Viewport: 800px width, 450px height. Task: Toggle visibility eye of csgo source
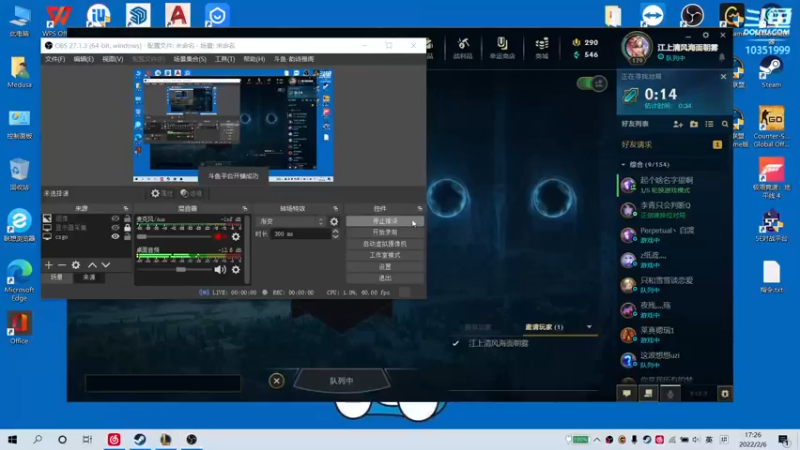(x=115, y=237)
